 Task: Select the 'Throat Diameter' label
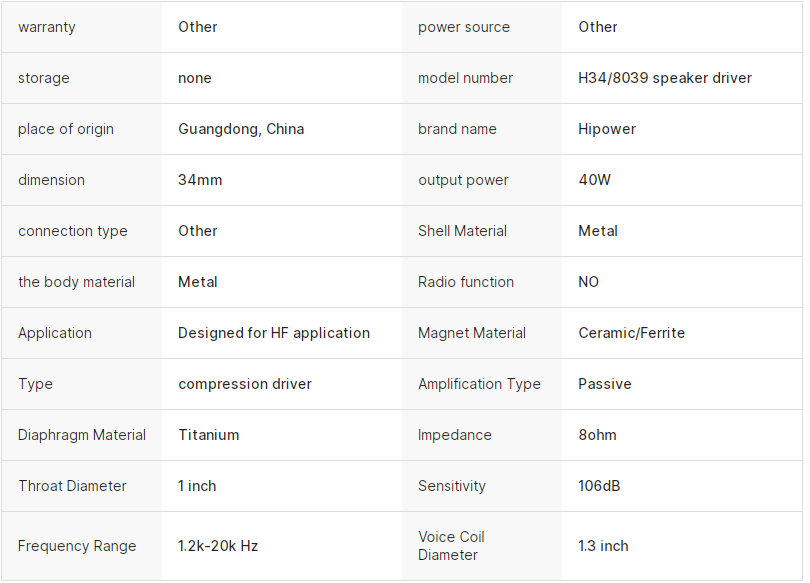[x=72, y=486]
